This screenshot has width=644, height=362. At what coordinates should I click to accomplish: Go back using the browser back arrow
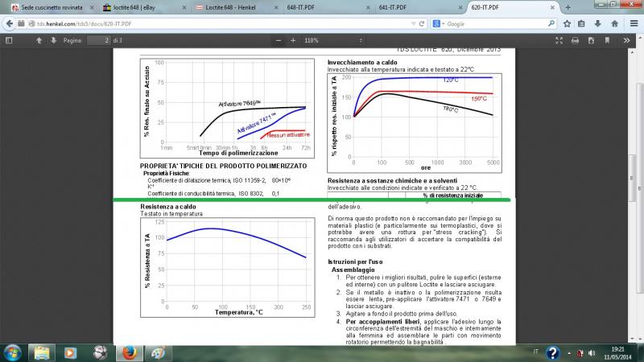[9, 24]
